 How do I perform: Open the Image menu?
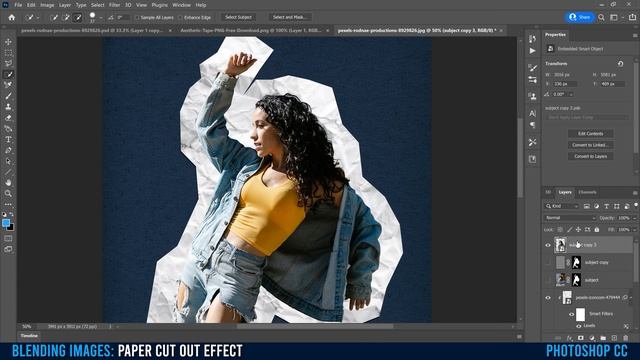(47, 5)
